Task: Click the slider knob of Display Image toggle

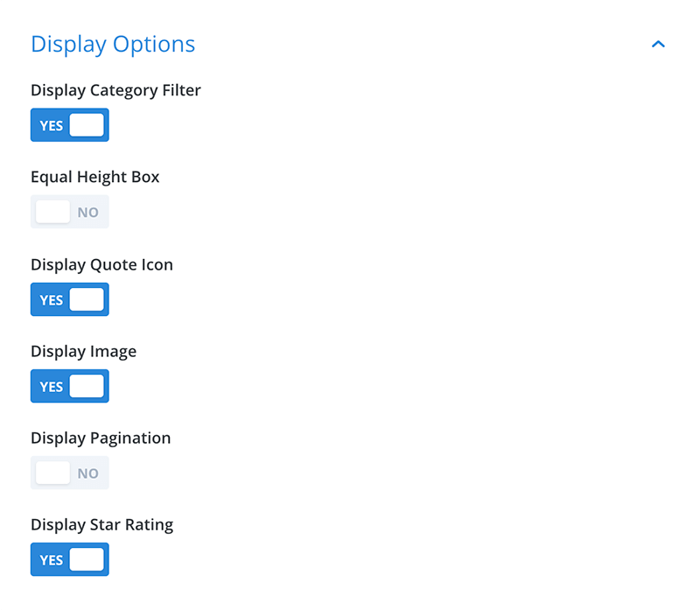Action: click(x=88, y=386)
